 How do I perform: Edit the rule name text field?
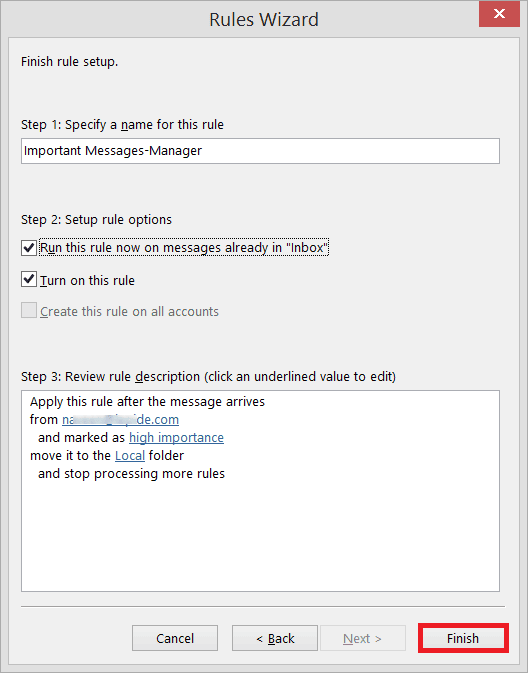pyautogui.click(x=260, y=151)
